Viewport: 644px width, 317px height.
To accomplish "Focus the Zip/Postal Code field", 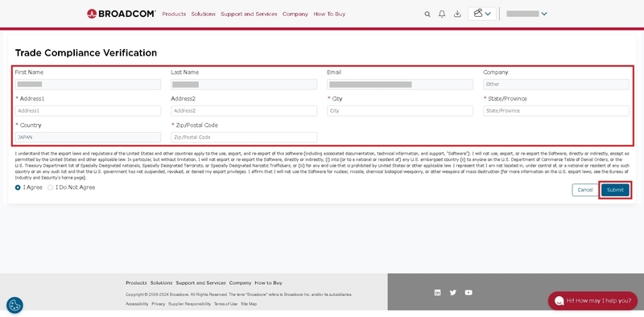I will click(244, 138).
